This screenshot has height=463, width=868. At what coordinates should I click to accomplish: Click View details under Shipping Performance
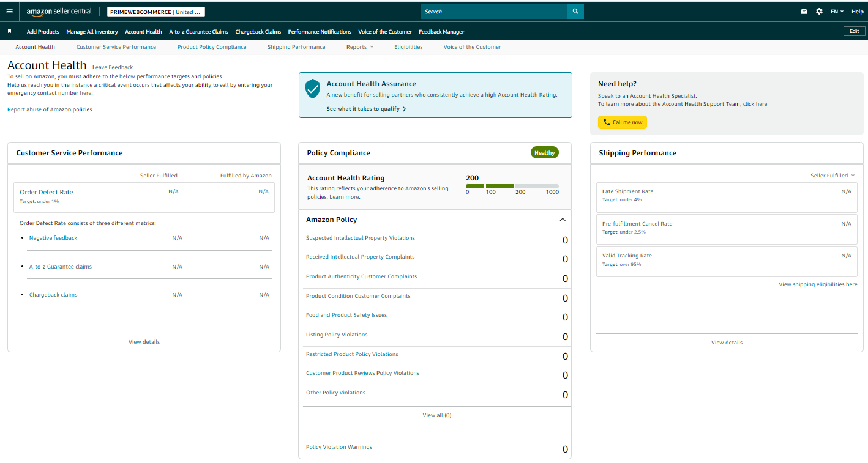point(727,343)
